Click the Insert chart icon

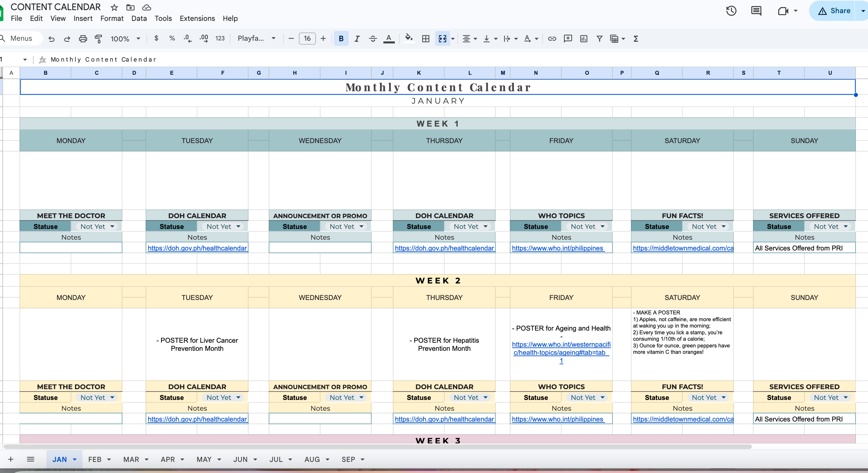583,39
